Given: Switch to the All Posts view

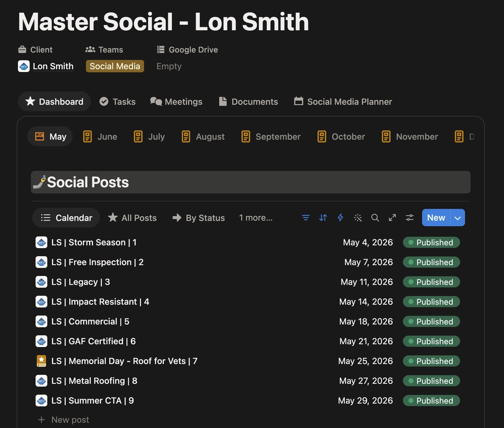Looking at the screenshot, I should pos(132,218).
